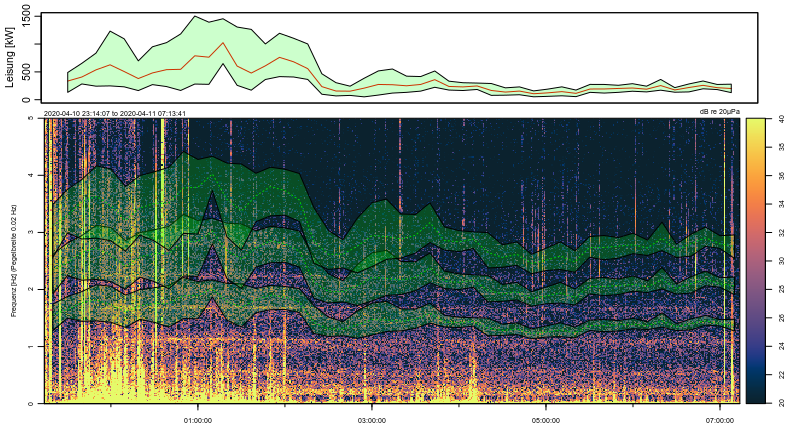Click the colorbar label 40
The height and width of the screenshot is (448, 799).
pos(782,119)
